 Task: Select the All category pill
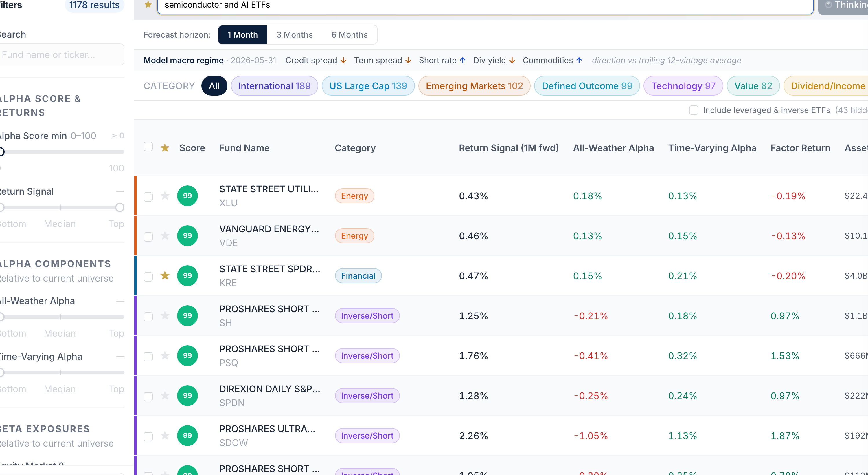214,86
